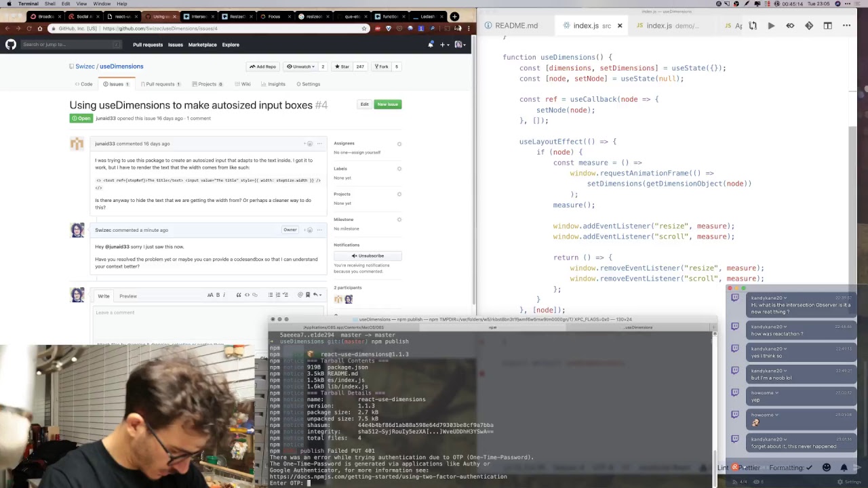868x488 pixels.
Task: Insert a quote in the comment toolbar
Action: [x=239, y=295]
